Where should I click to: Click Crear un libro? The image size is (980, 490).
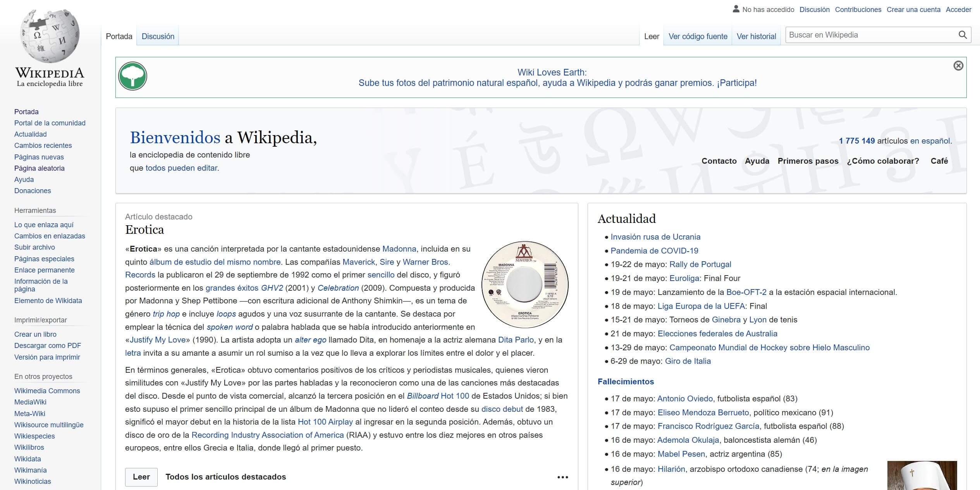tap(35, 334)
